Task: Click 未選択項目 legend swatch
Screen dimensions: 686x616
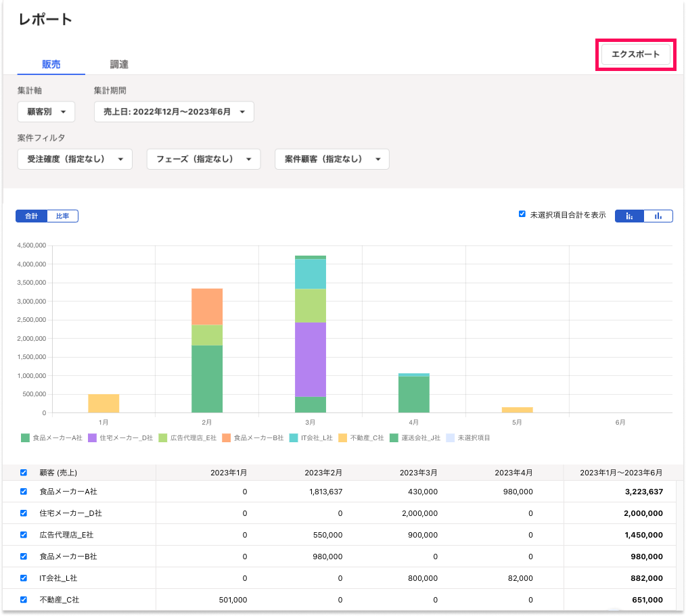Action: [450, 437]
